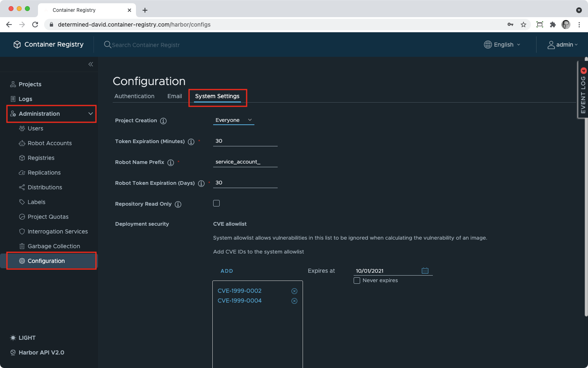Click the browser reload button
The width and height of the screenshot is (588, 368).
(35, 25)
